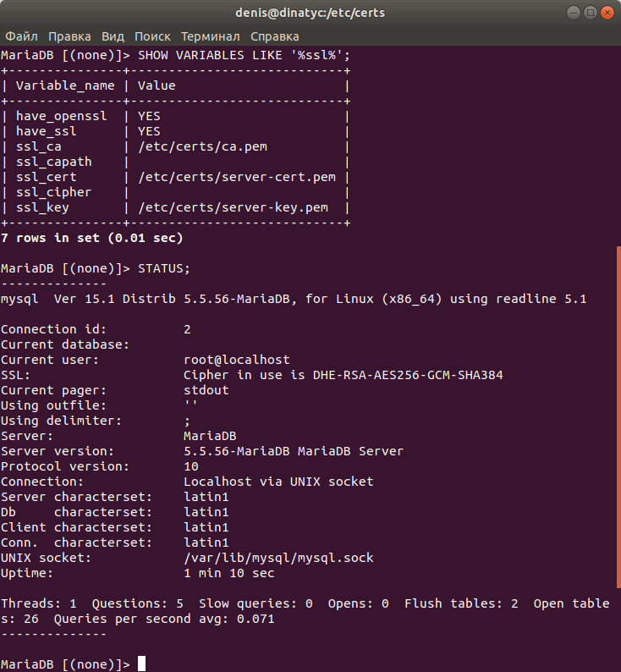
Task: Open the Правка menu
Action: point(69,36)
